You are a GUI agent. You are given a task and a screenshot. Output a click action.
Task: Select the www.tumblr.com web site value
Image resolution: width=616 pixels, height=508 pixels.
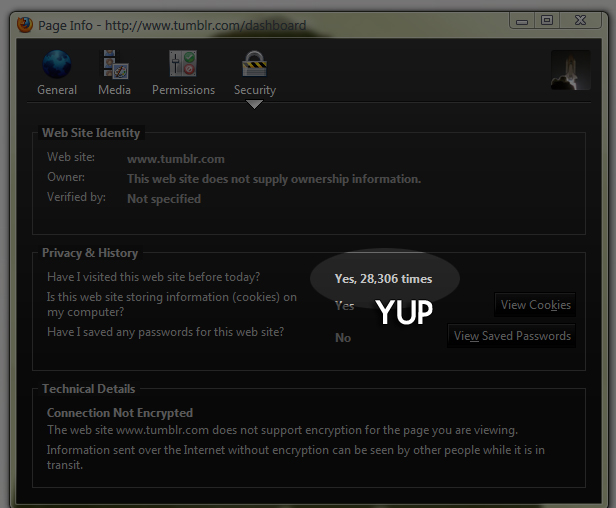click(176, 159)
